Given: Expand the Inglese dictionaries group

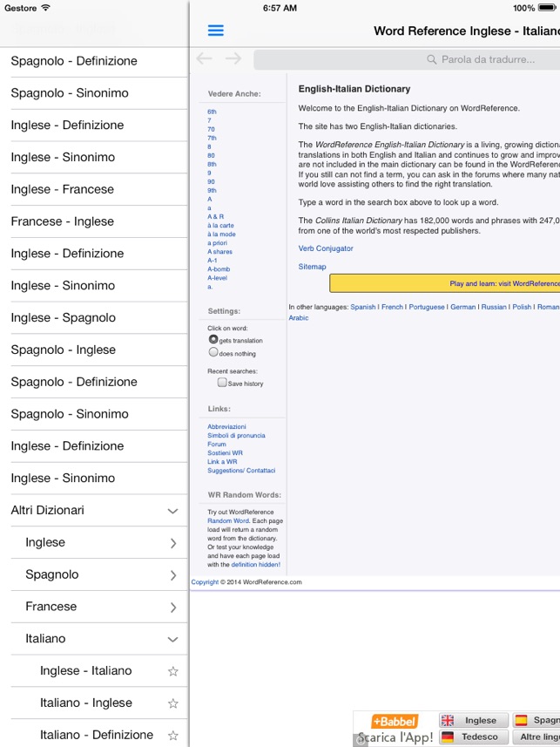Looking at the screenshot, I should pyautogui.click(x=173, y=543).
